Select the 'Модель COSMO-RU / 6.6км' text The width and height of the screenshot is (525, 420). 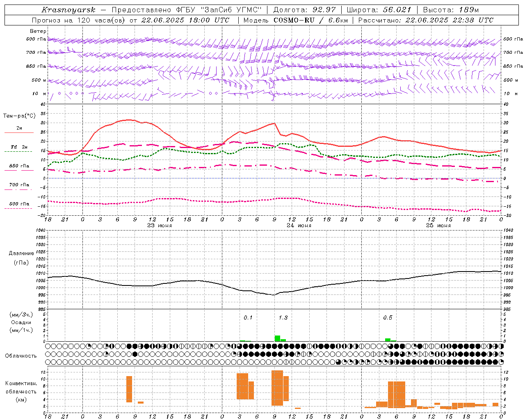(296, 20)
